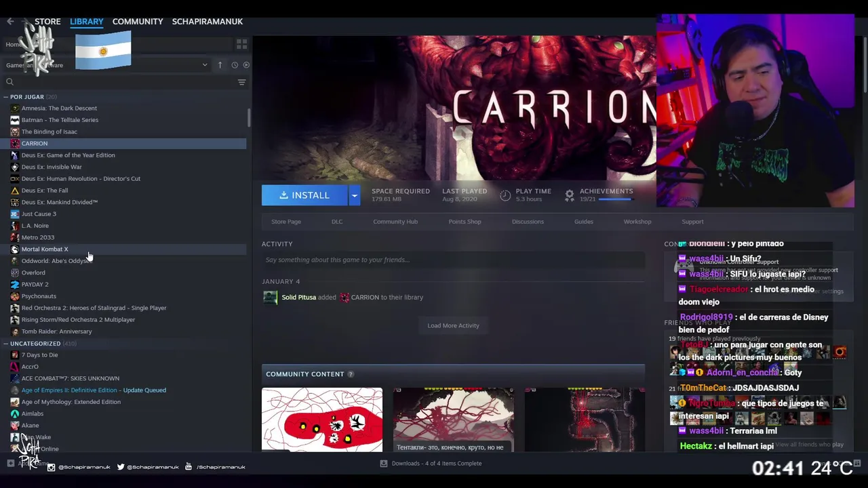This screenshot has width=868, height=488.
Task: Select Deus Ex: Invisible War
Action: (x=52, y=167)
